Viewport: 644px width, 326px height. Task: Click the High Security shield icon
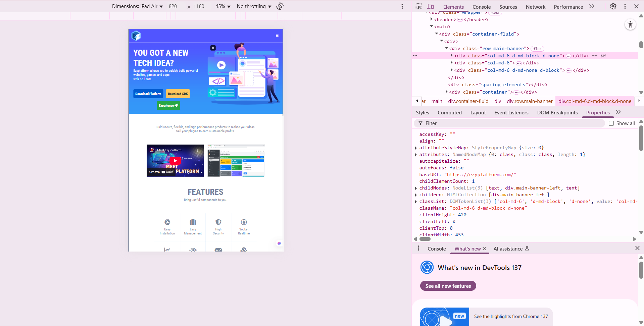point(218,222)
